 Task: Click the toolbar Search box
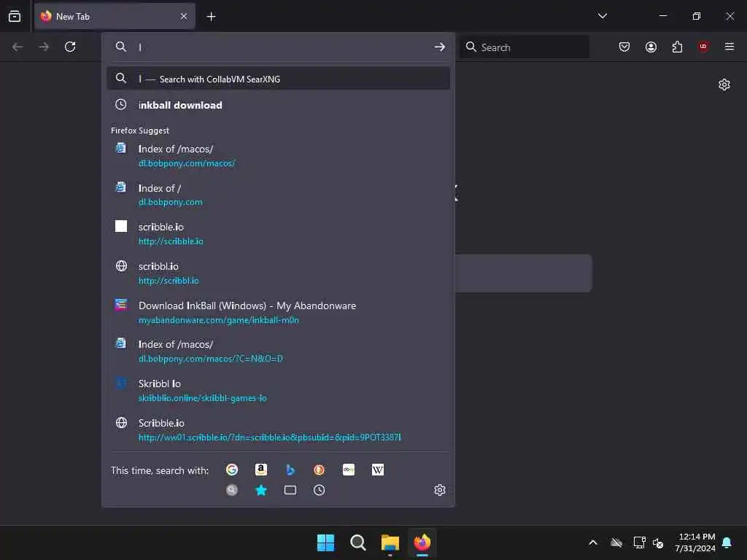tap(525, 47)
